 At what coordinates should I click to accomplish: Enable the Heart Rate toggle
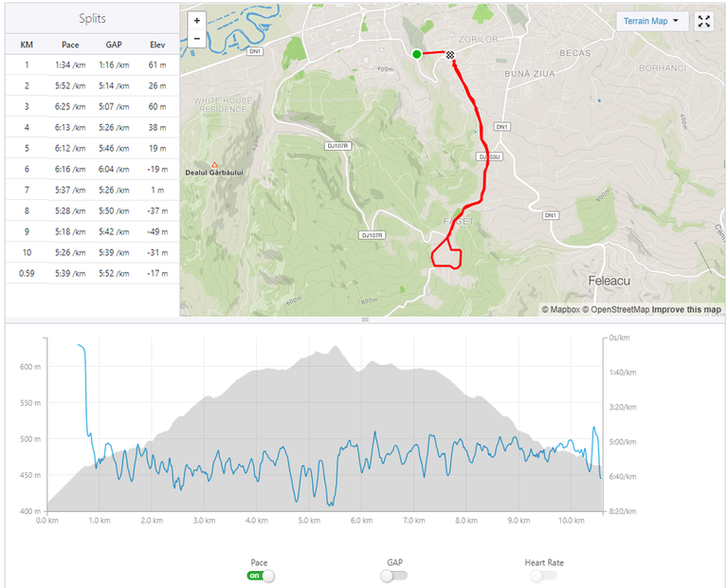pyautogui.click(x=543, y=576)
